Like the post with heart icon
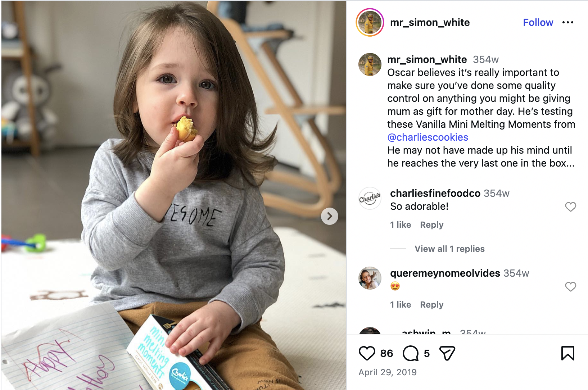Viewport: 588px width, 390px height. tap(367, 353)
